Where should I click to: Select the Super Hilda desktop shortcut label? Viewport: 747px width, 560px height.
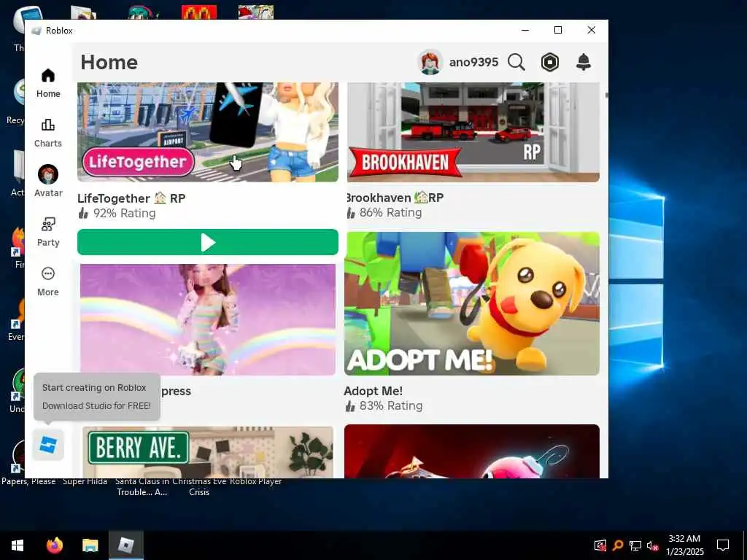pos(85,481)
